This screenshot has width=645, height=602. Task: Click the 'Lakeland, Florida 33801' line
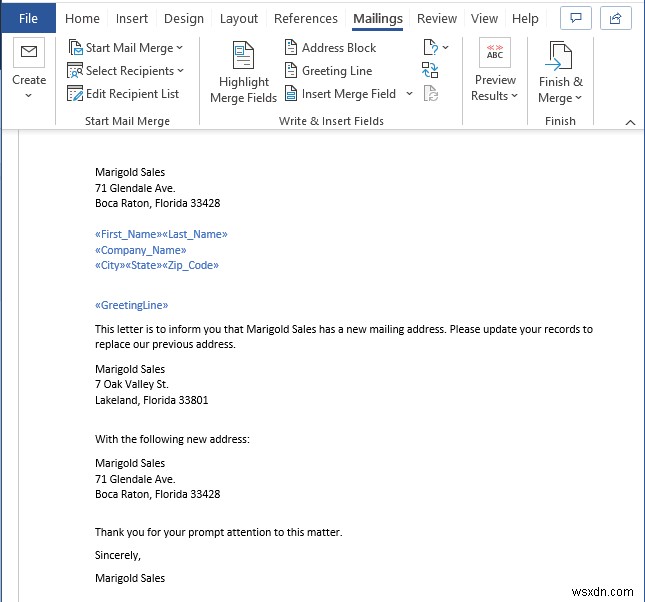[151, 400]
